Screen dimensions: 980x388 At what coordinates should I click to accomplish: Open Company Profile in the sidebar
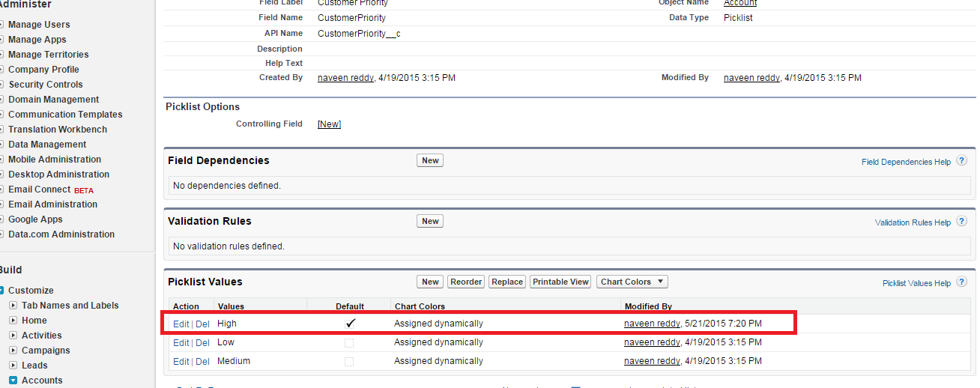(43, 70)
